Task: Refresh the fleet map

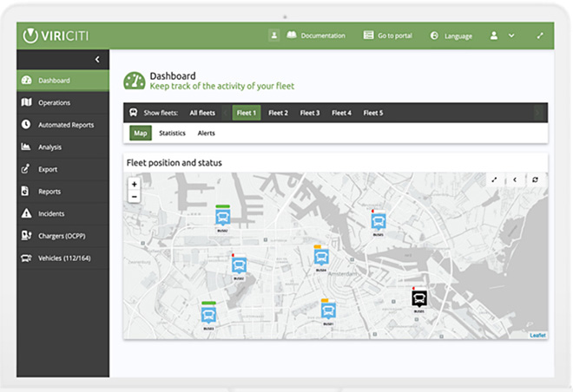Action: pyautogui.click(x=535, y=180)
